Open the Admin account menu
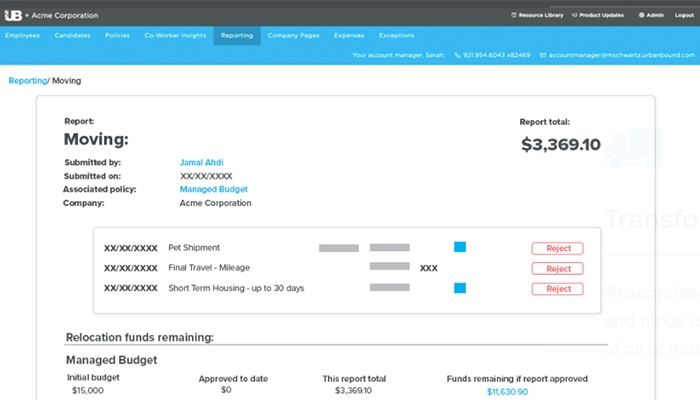This screenshot has height=400, width=700. [652, 15]
